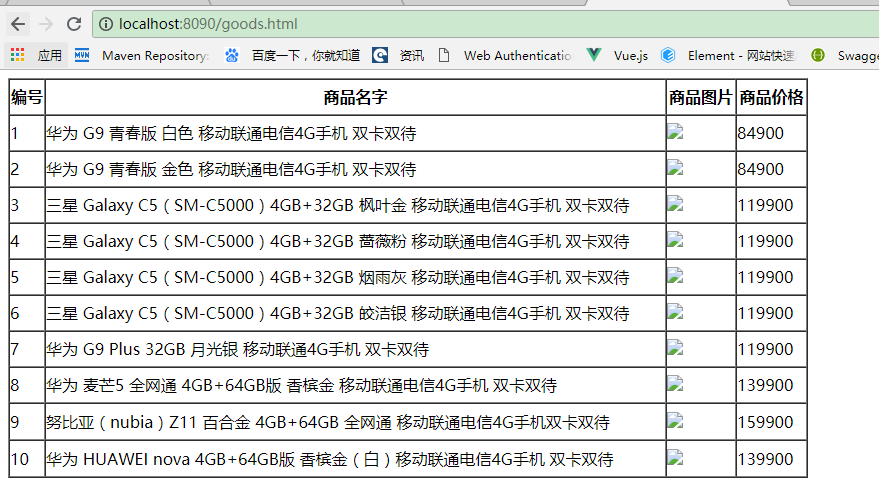Open the Element - 网站快速 bookmark
Screen dimensions: 879x486
pos(741,55)
